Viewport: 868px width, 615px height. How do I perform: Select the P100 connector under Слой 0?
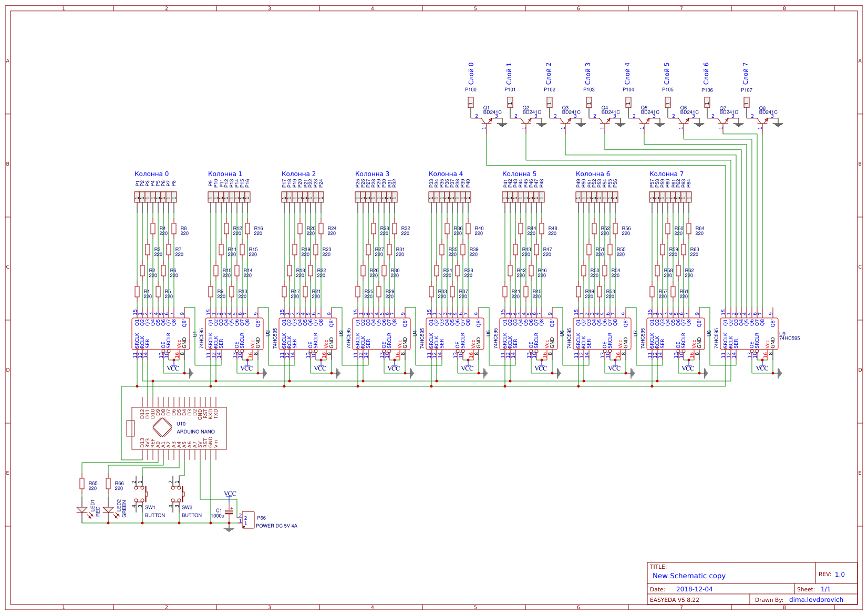pyautogui.click(x=471, y=102)
